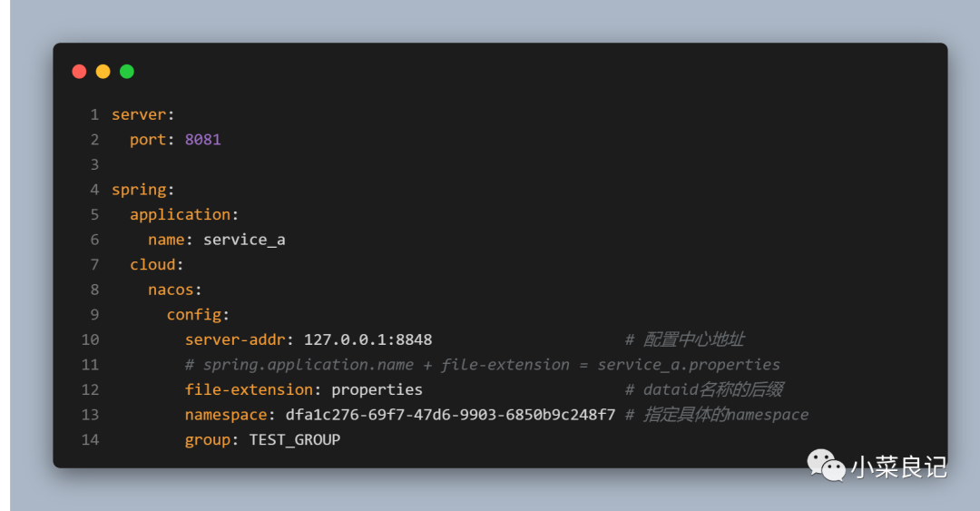The height and width of the screenshot is (511, 980).
Task: Click the empty line number 3
Action: point(94,164)
